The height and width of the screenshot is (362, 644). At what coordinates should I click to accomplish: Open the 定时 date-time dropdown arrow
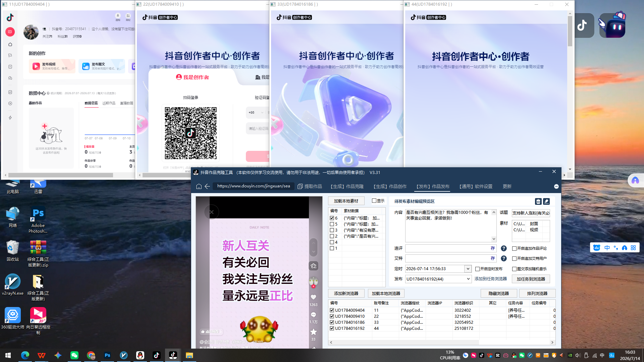click(468, 269)
